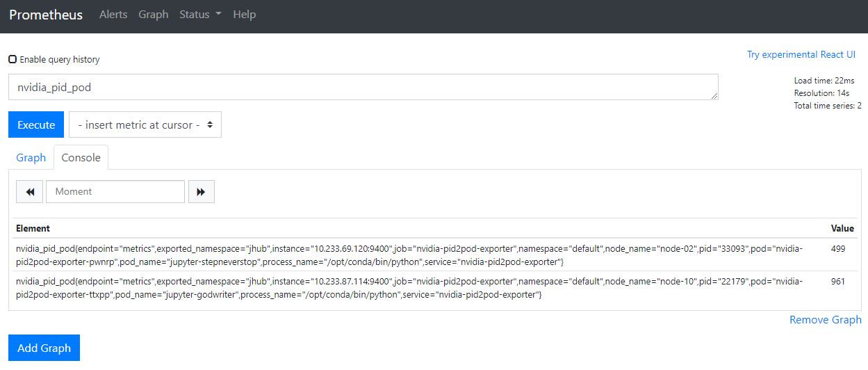This screenshot has height=370, width=868.
Task: Click into the Moment time input
Action: [x=115, y=192]
